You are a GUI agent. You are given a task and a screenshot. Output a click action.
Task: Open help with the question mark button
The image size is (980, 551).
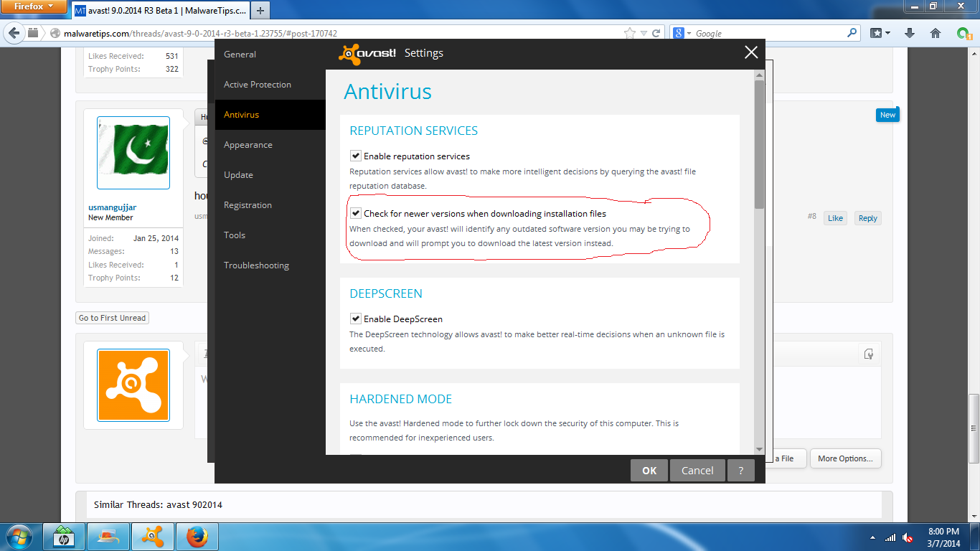click(741, 471)
